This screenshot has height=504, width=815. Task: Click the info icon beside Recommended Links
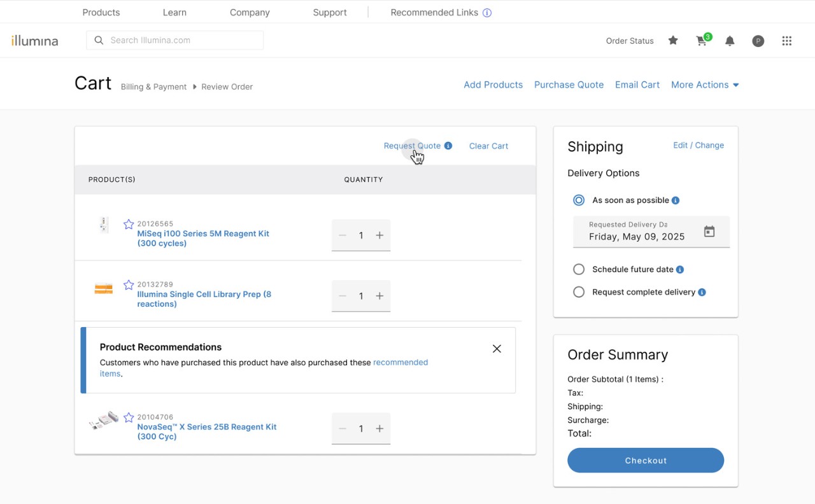click(487, 13)
